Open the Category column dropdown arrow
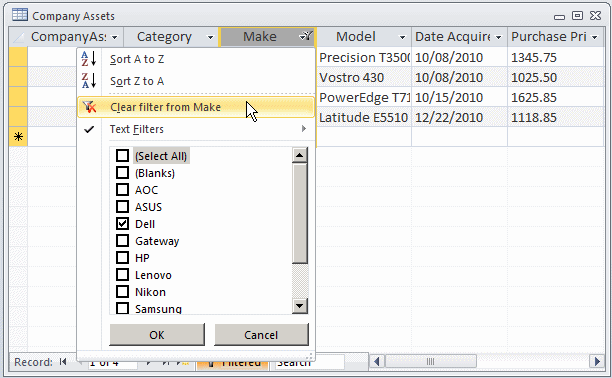Viewport: 612px width, 378px height. (x=210, y=37)
